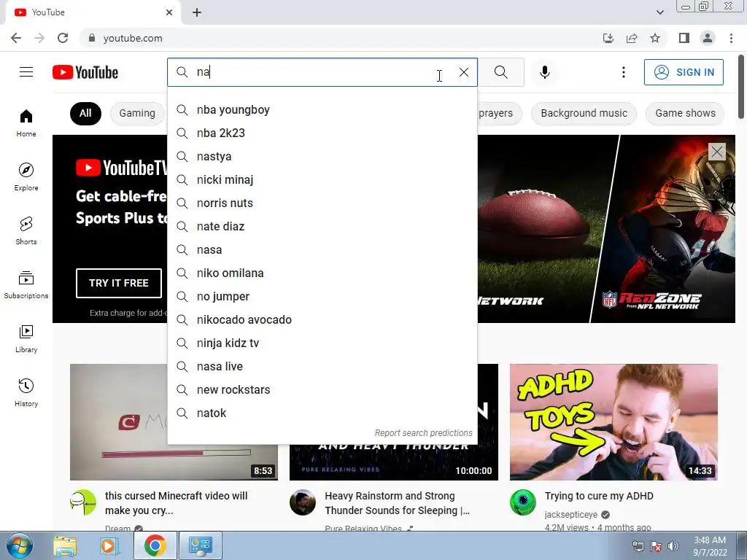
Task: Go to Home in sidebar
Action: coord(26,122)
